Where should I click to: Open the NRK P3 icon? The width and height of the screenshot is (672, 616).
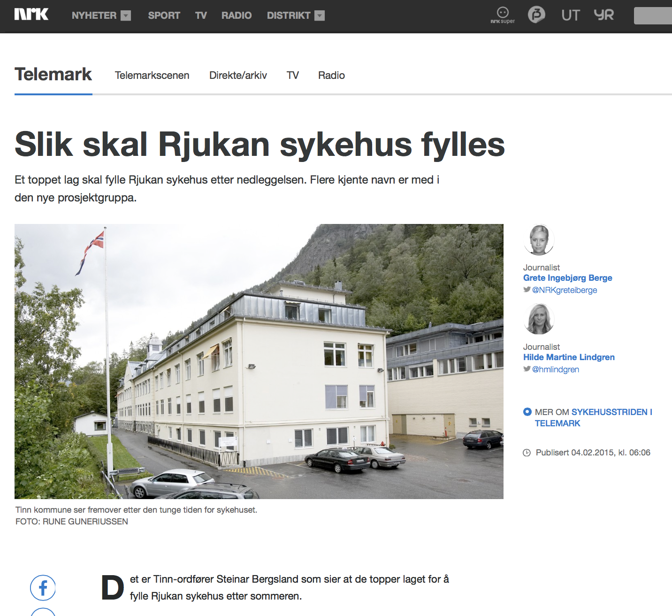tap(536, 15)
